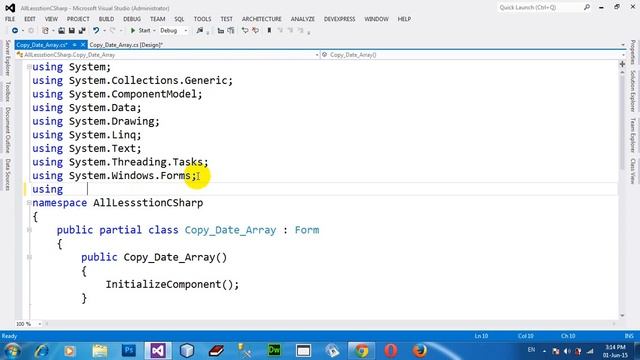This screenshot has width=640, height=360.
Task: Collapse the Copy_Date_Array class outlining region
Action: coord(29,230)
